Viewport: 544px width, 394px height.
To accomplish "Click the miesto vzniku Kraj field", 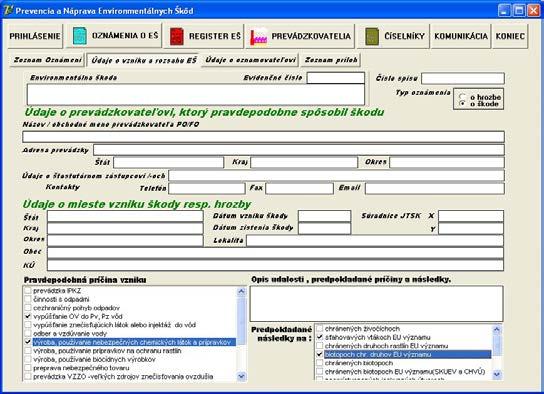I will pos(125,228).
